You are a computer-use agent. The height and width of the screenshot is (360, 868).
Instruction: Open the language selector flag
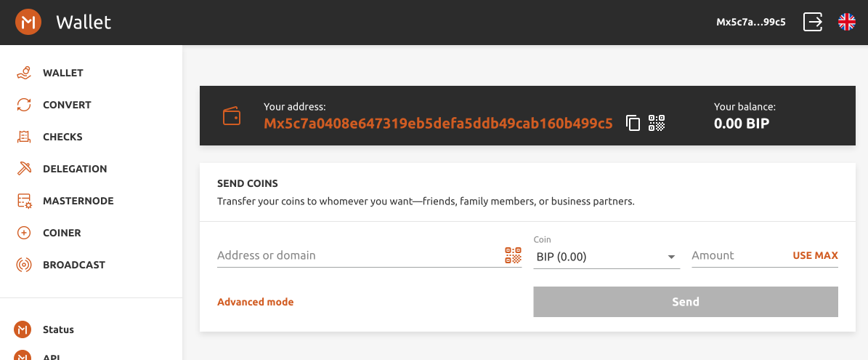click(847, 22)
